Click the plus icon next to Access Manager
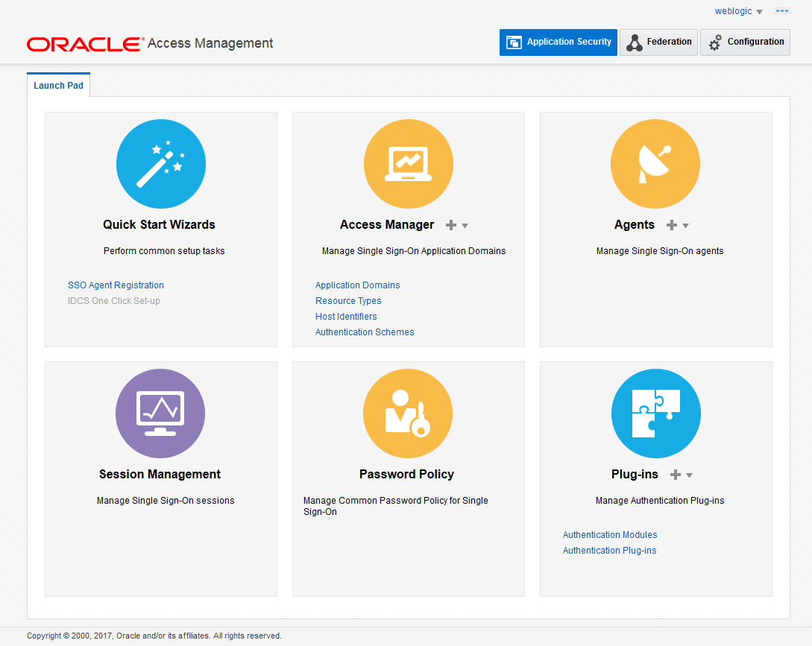Viewport: 812px width, 646px height. 451,225
